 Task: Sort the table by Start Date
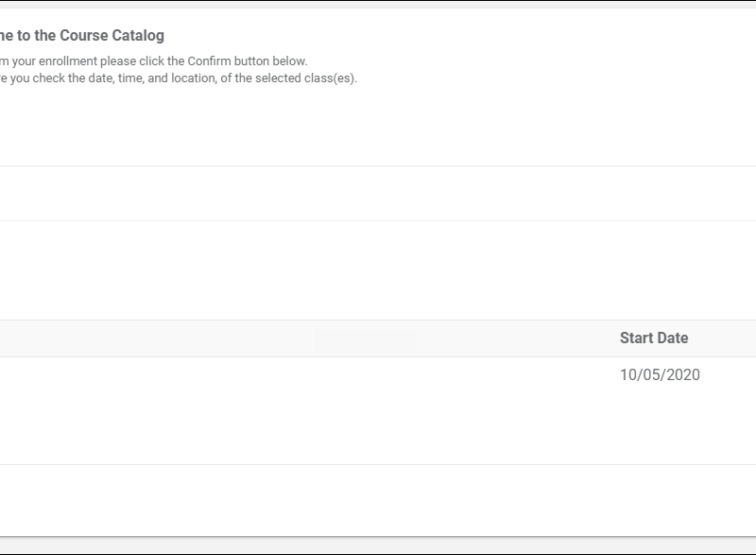pos(654,338)
